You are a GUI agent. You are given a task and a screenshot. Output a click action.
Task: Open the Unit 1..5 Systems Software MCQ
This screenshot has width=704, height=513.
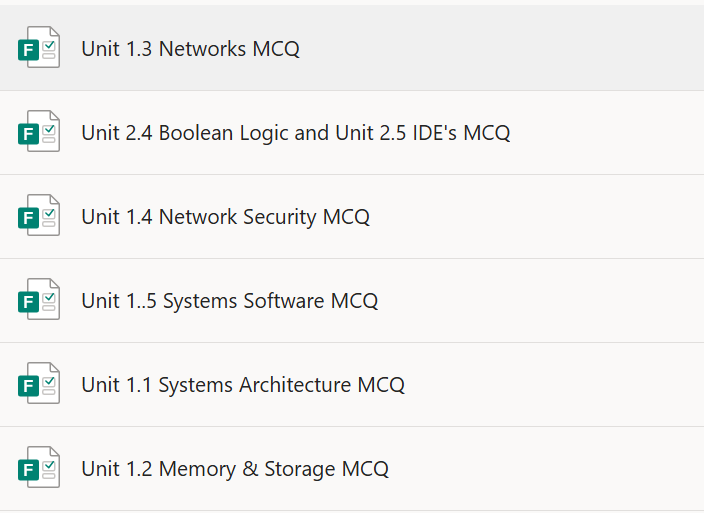(x=229, y=301)
